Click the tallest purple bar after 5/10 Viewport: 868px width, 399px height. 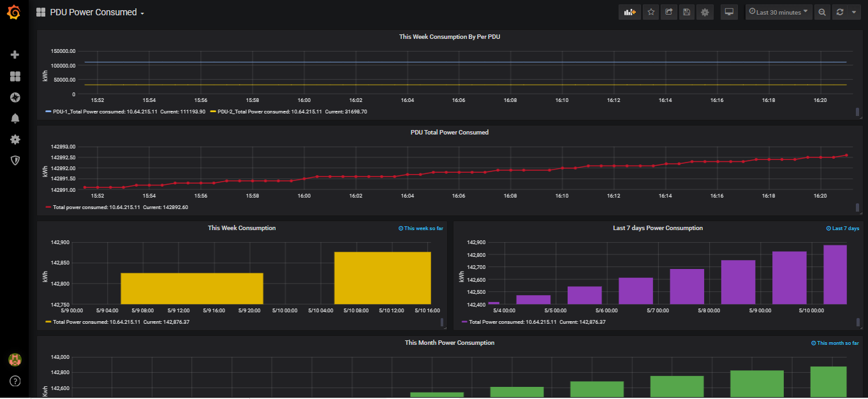click(x=835, y=275)
